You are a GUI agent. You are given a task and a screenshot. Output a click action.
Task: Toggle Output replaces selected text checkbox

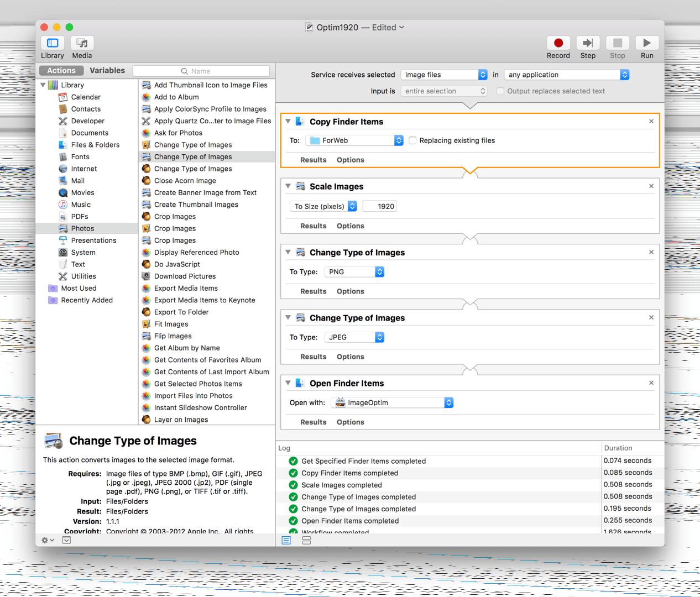coord(500,91)
